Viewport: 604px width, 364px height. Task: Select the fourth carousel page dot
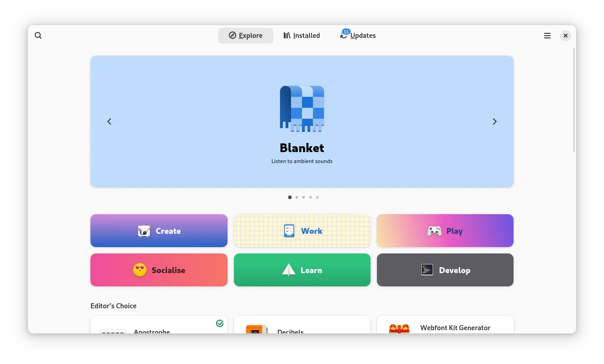(x=310, y=197)
